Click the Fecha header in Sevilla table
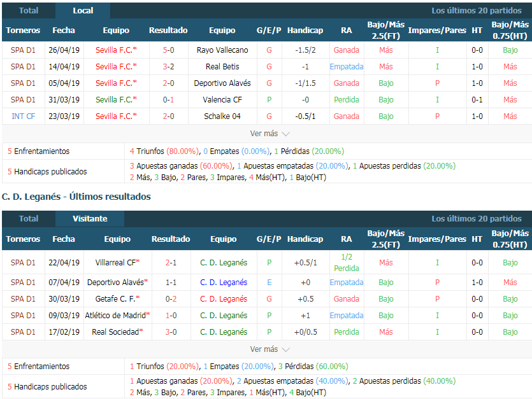 click(x=64, y=31)
